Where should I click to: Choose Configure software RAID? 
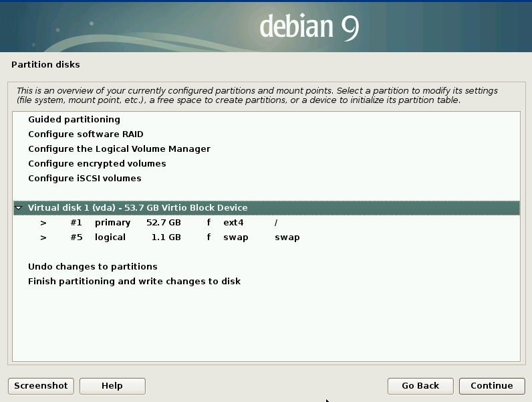[86, 134]
